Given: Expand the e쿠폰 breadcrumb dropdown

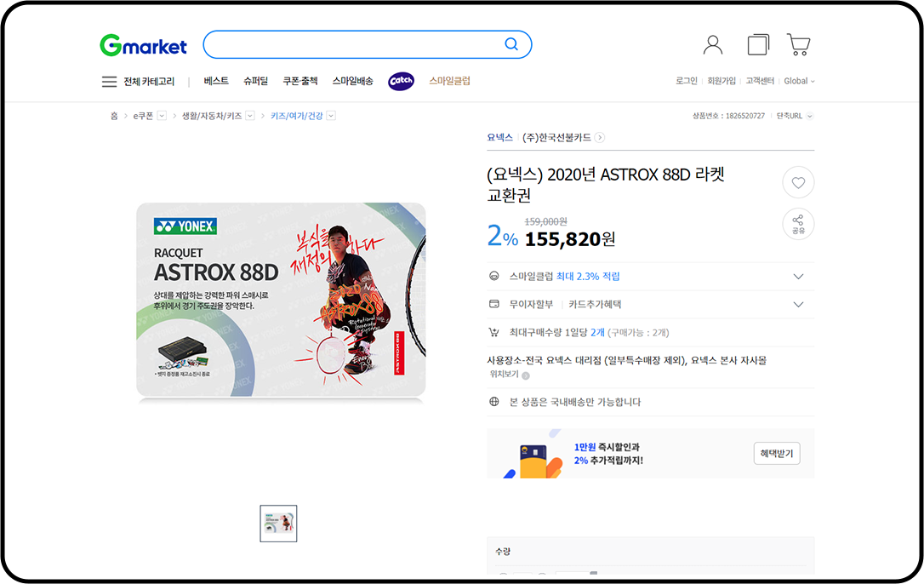Looking at the screenshot, I should [x=162, y=116].
